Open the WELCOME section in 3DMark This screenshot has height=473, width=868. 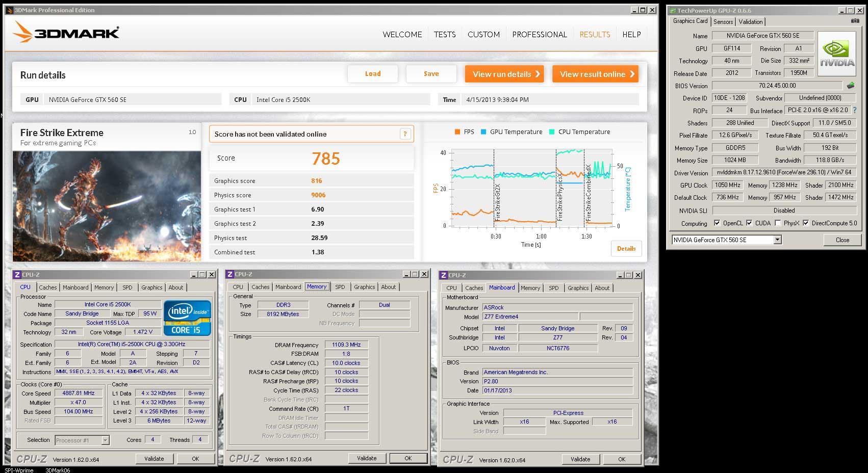(402, 35)
